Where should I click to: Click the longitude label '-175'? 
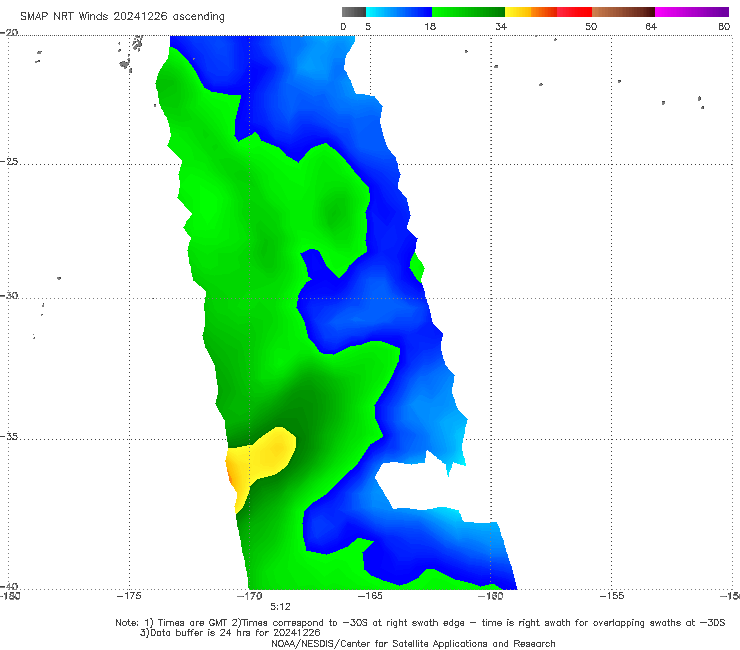click(x=129, y=595)
